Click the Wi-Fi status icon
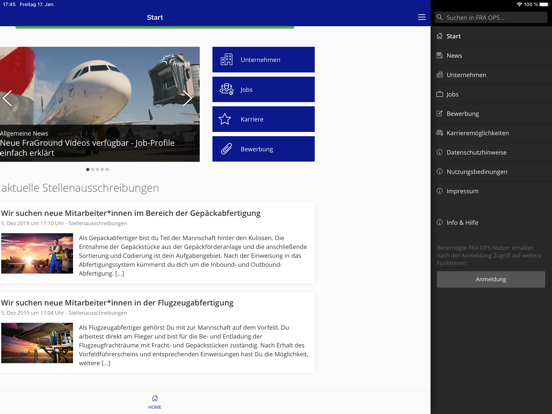Screen dimensions: 552x414 [519, 4]
